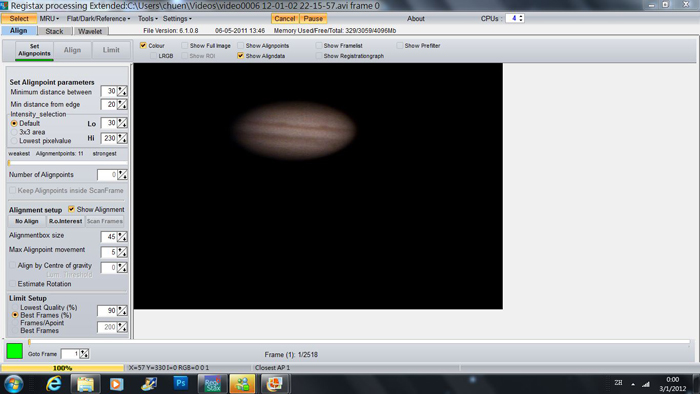Switch to the Stack tab

54,31
